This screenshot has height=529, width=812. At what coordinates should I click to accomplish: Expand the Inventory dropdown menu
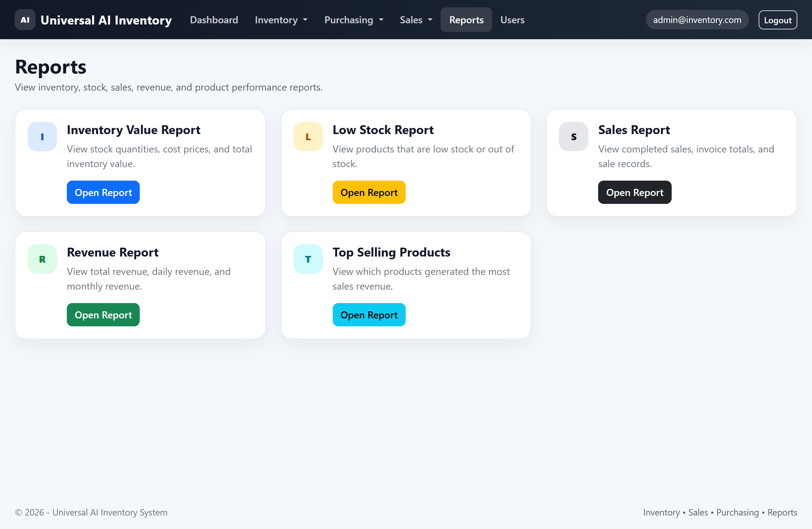[x=281, y=20]
